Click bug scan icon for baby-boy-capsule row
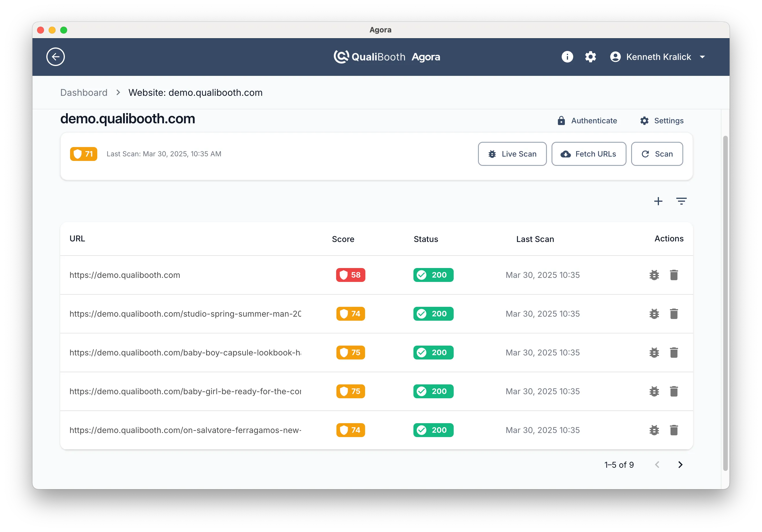 pyautogui.click(x=654, y=353)
